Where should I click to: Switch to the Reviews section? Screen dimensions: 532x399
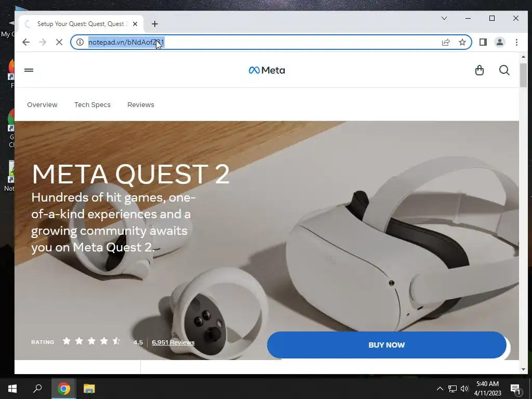click(x=141, y=105)
